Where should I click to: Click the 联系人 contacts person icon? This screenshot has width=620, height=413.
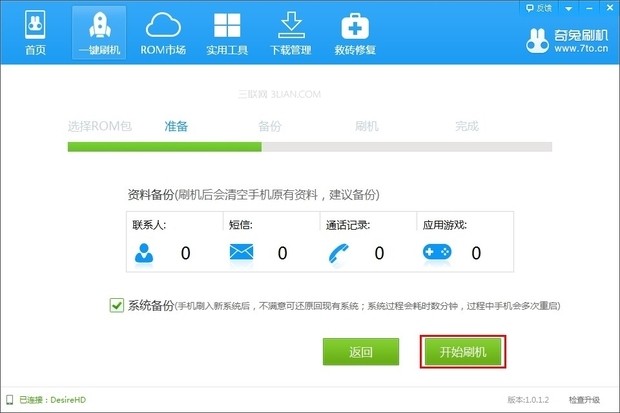tap(144, 253)
